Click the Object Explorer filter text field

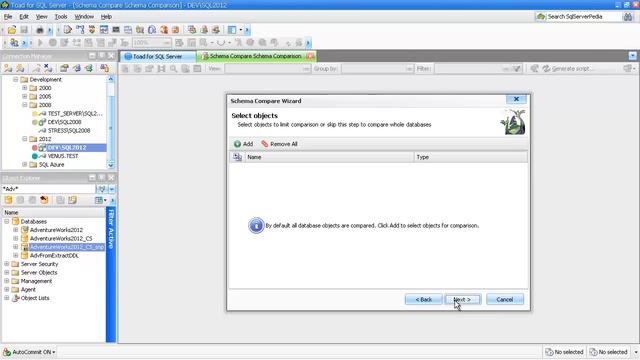point(49,189)
